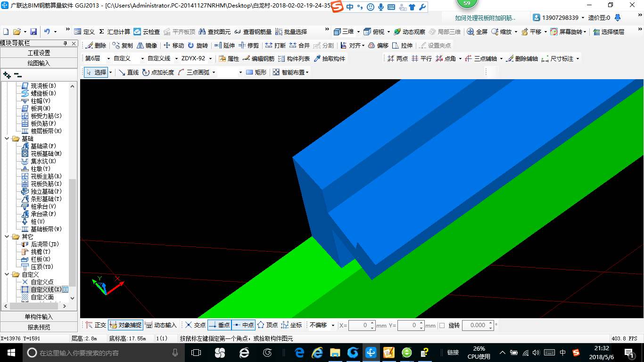Select the 删除 delete tool
This screenshot has width=644, height=362.
click(x=96, y=45)
